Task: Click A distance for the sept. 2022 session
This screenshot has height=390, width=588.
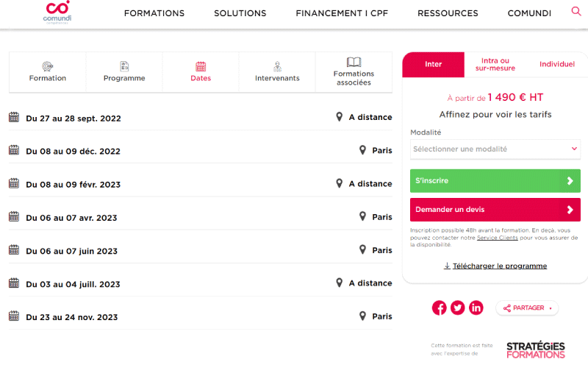Action: pyautogui.click(x=370, y=117)
